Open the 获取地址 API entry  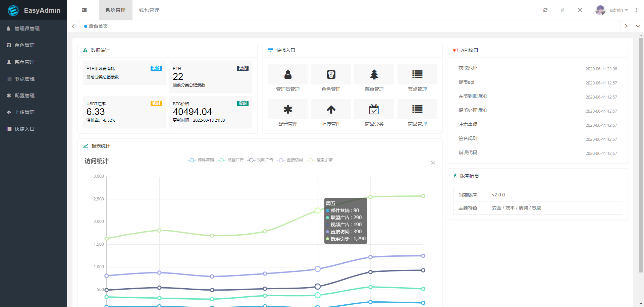point(468,68)
